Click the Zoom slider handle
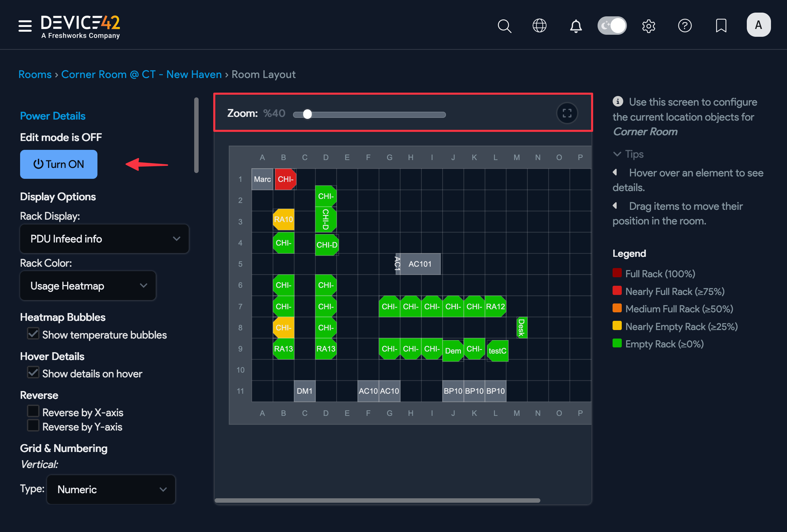 pos(307,114)
